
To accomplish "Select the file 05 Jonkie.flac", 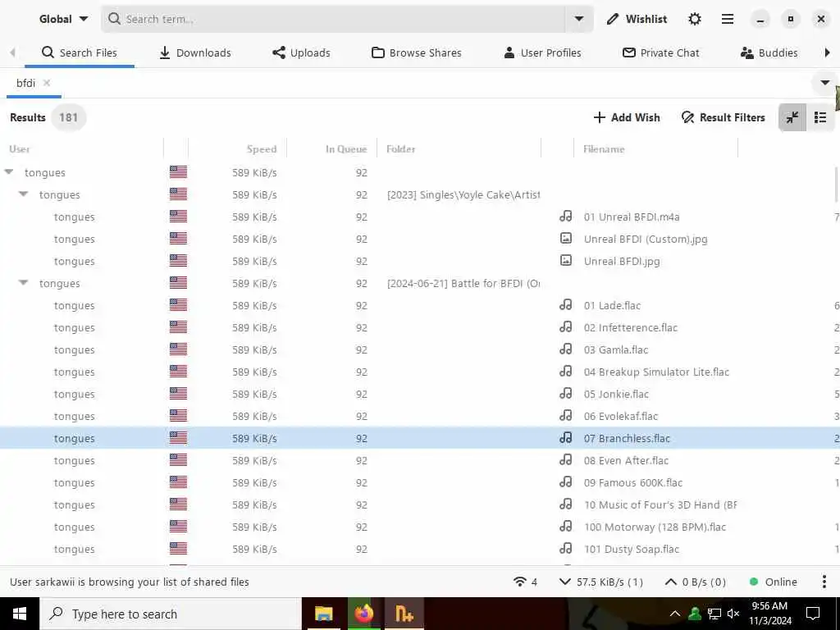I will [x=616, y=395].
